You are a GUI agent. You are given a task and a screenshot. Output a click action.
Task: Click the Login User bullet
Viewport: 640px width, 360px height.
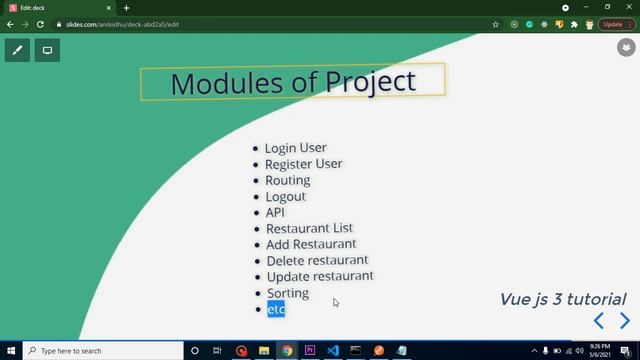tap(296, 148)
